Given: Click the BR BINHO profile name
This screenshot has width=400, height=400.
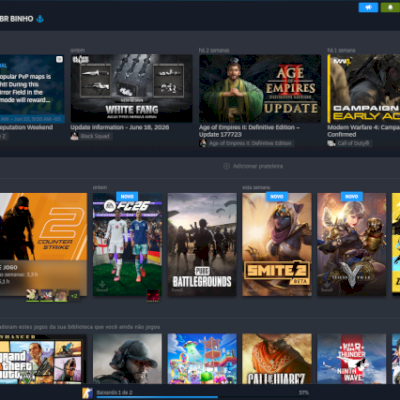Looking at the screenshot, I should tap(17, 19).
